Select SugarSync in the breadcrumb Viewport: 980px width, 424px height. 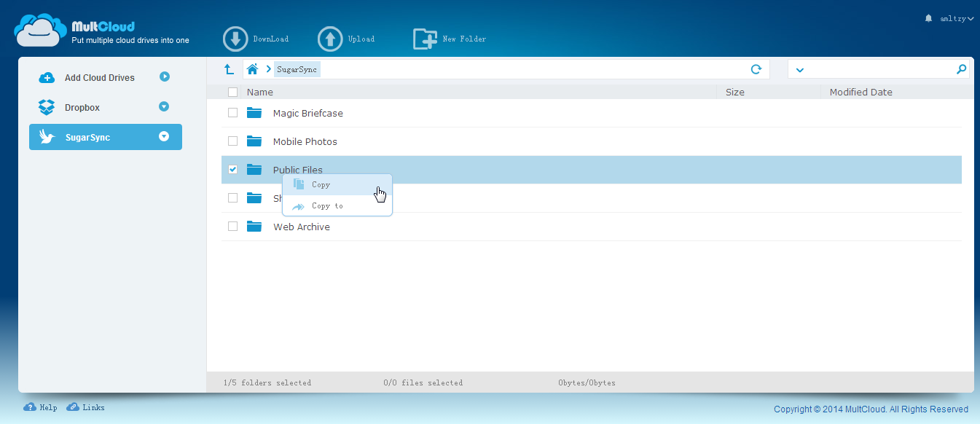[x=297, y=69]
